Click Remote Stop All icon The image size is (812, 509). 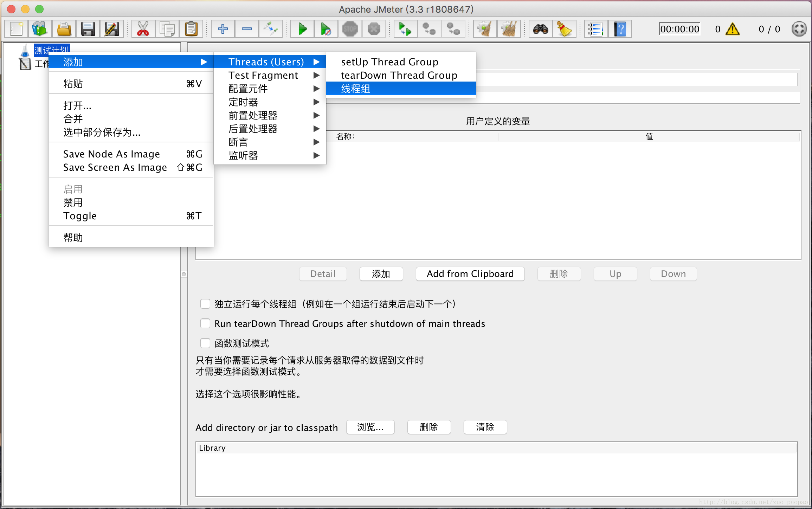pos(429,29)
